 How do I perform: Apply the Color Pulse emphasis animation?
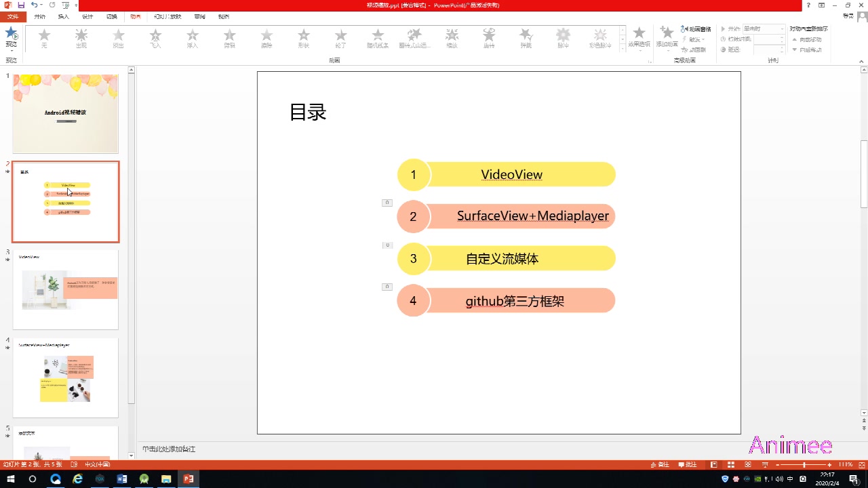(600, 38)
